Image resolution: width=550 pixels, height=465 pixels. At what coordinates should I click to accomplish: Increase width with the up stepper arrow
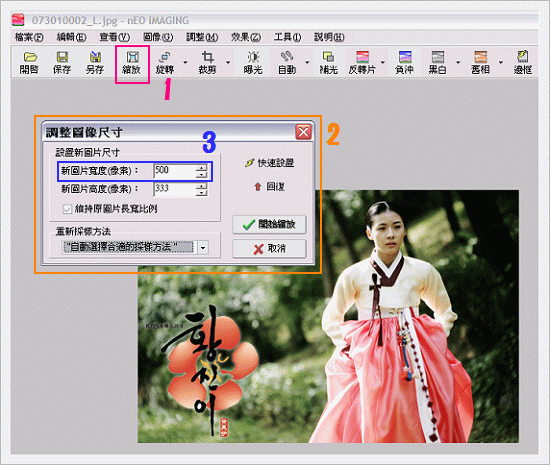202,167
